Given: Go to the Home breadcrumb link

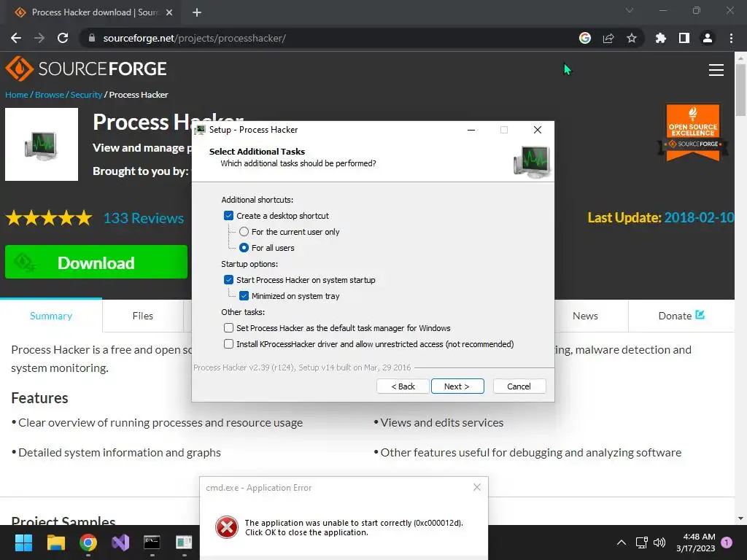Looking at the screenshot, I should pos(17,95).
